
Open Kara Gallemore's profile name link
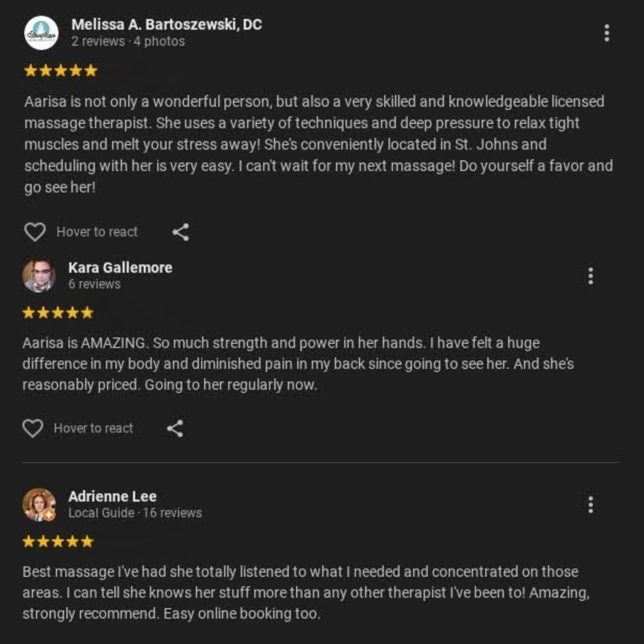click(120, 268)
